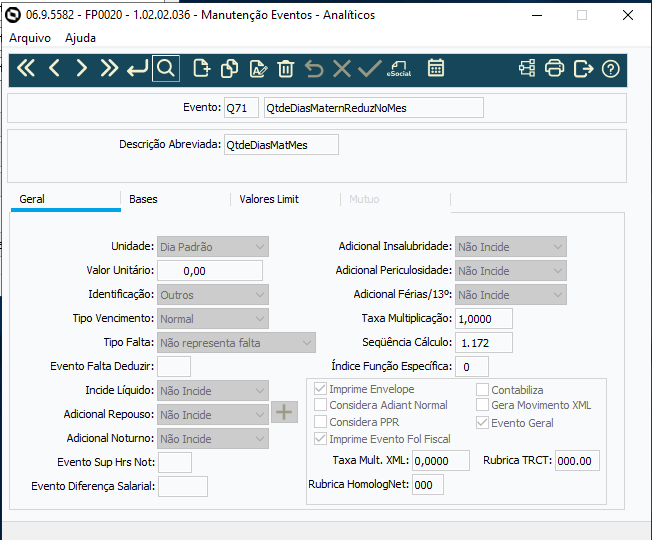Go to first record with double-left arrow

point(26,68)
